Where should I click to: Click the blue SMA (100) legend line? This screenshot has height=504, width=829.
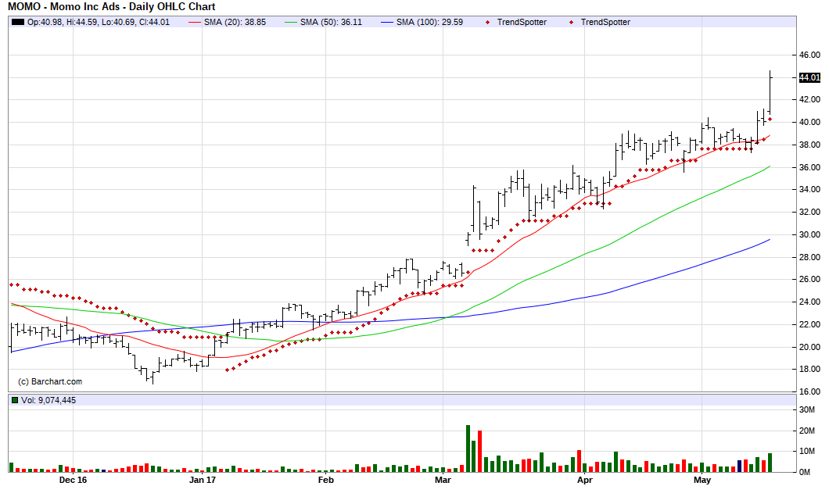click(388, 22)
